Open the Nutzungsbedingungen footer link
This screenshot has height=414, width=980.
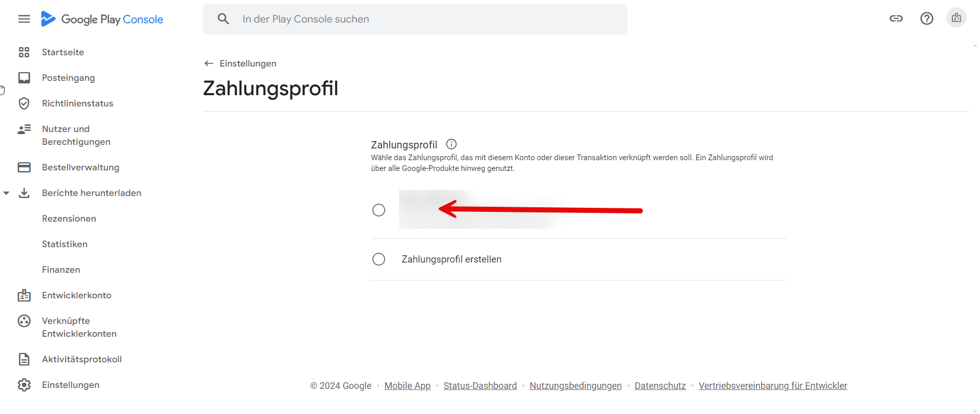575,386
